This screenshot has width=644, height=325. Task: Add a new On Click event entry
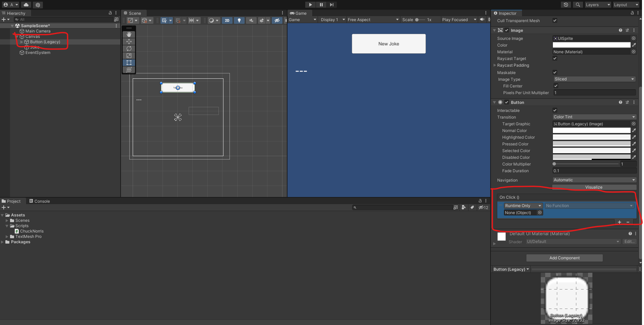pos(619,222)
